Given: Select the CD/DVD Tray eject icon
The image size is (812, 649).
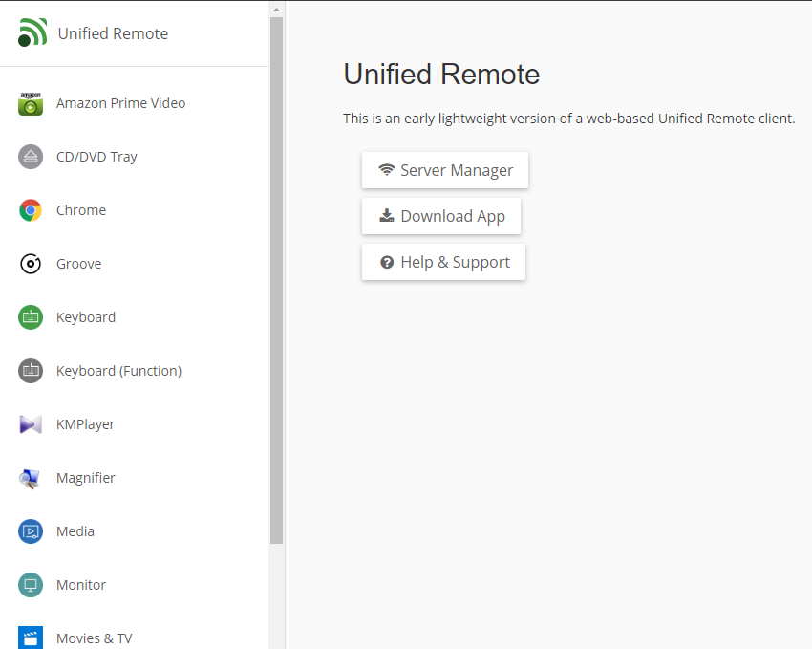Looking at the screenshot, I should [x=31, y=157].
